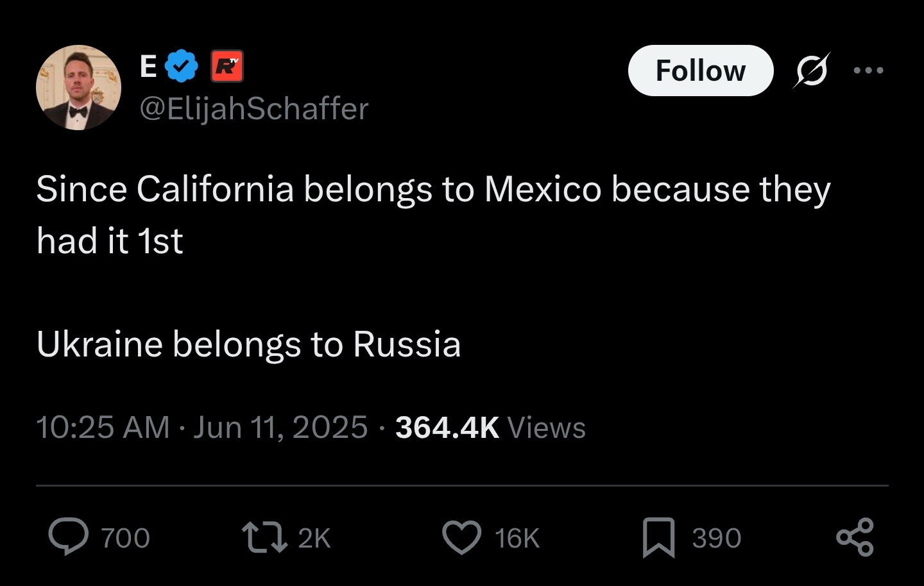This screenshot has height=586, width=924.
Task: Click the 390 bookmarks count
Action: point(717,538)
